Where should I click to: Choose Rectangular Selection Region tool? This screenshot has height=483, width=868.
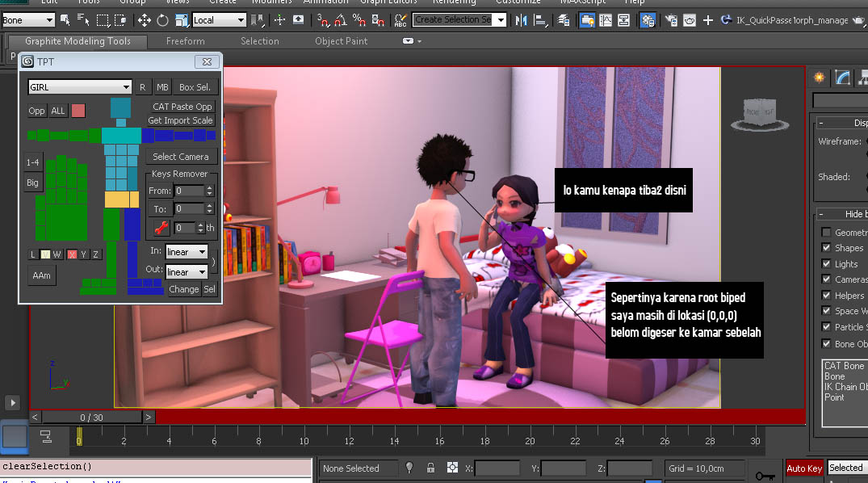(103, 20)
